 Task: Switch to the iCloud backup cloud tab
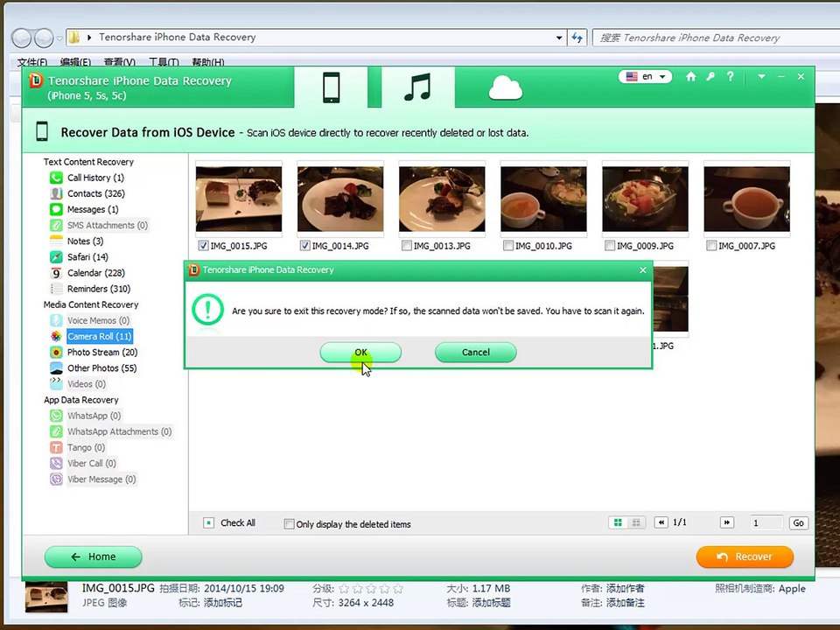505,88
